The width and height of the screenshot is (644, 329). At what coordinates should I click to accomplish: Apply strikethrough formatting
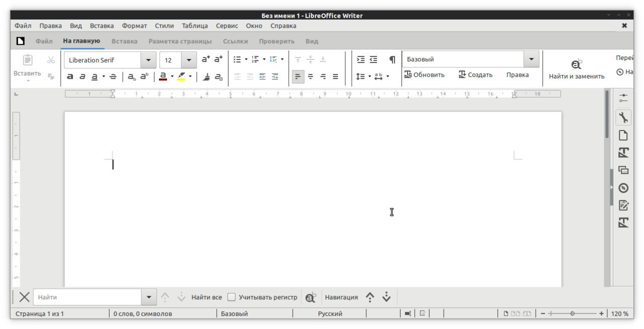(113, 77)
